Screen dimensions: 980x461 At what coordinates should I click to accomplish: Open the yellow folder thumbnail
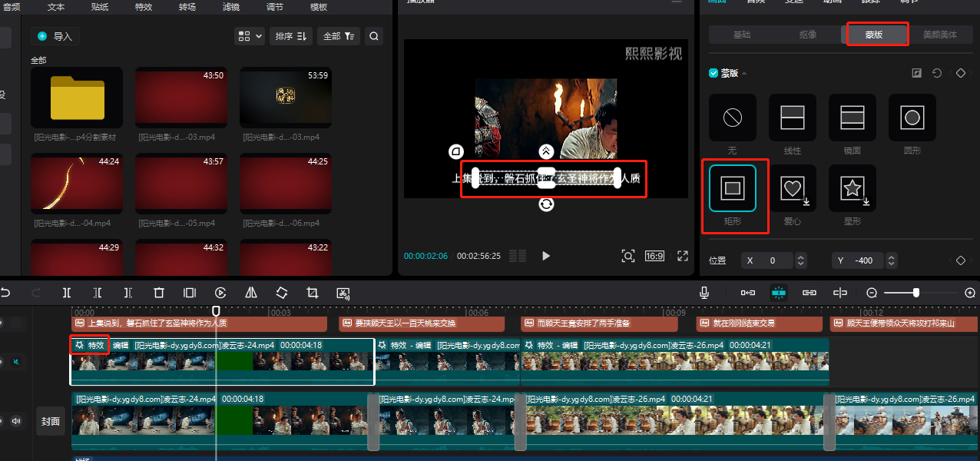[x=77, y=98]
